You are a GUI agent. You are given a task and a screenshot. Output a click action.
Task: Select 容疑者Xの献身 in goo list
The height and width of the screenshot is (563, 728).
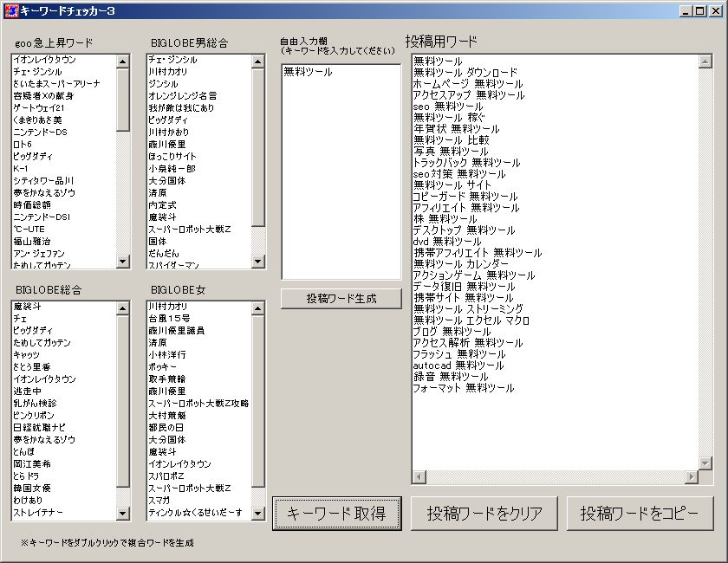click(43, 95)
